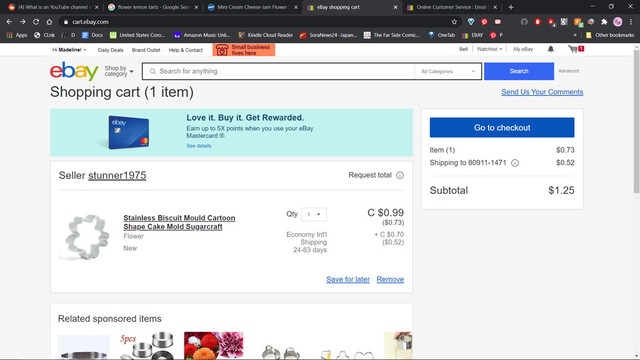This screenshot has width=640, height=360.
Task: Open the 5pcs sponsored item thumbnail
Action: [147, 346]
